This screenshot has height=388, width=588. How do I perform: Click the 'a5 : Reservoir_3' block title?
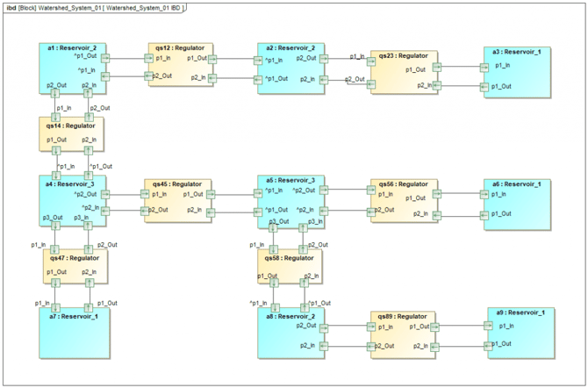click(290, 181)
